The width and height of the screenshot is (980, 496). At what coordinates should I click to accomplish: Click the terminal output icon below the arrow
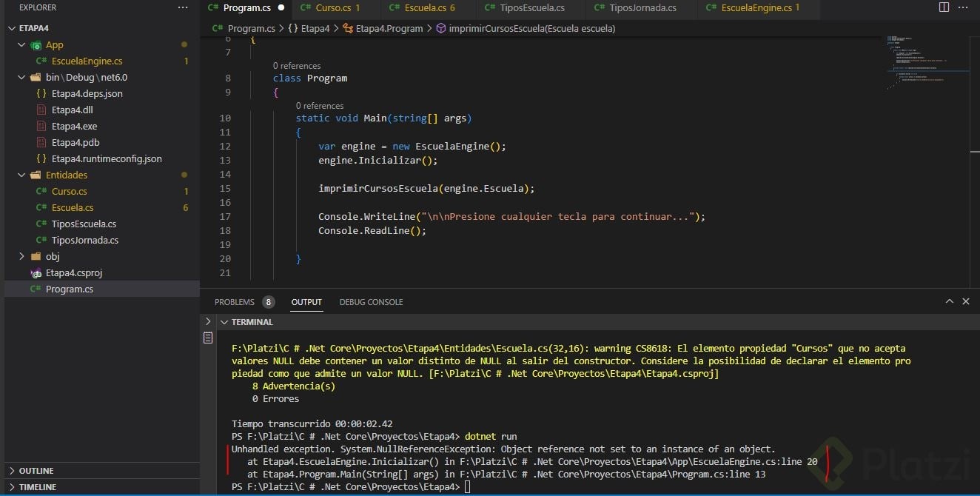208,338
